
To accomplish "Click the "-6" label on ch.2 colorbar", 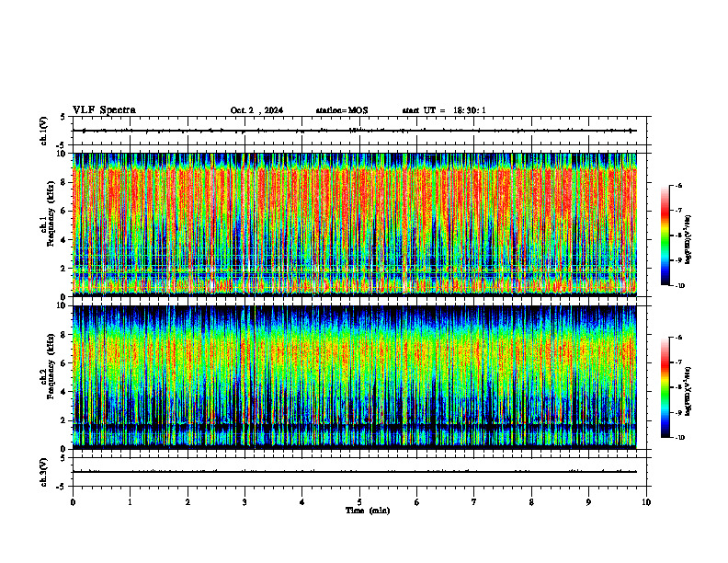I will point(678,338).
